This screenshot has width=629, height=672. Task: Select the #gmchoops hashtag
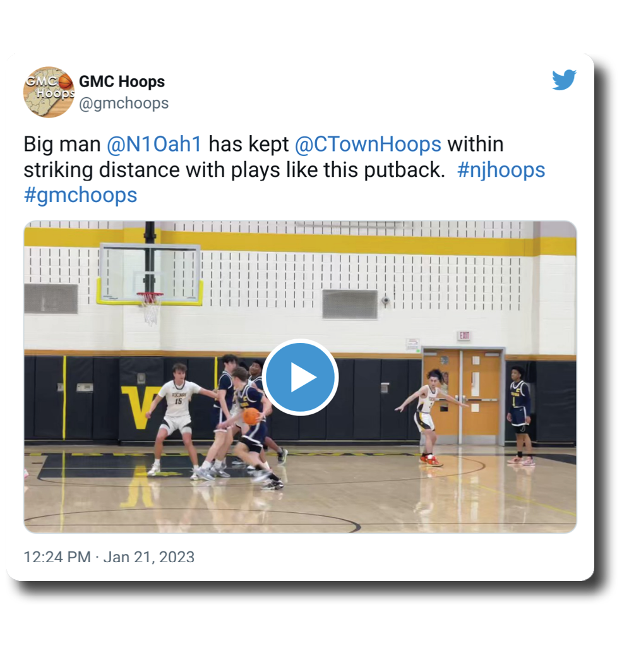pyautogui.click(x=81, y=195)
